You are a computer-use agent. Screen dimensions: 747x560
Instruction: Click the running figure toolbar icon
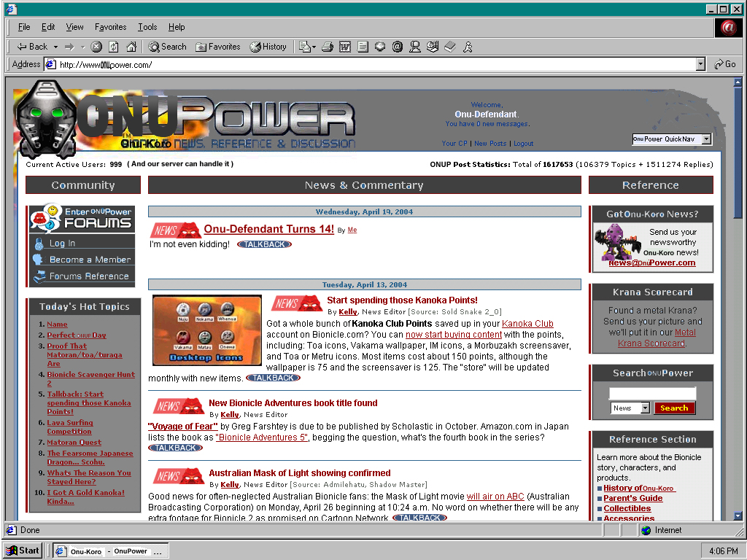click(468, 47)
